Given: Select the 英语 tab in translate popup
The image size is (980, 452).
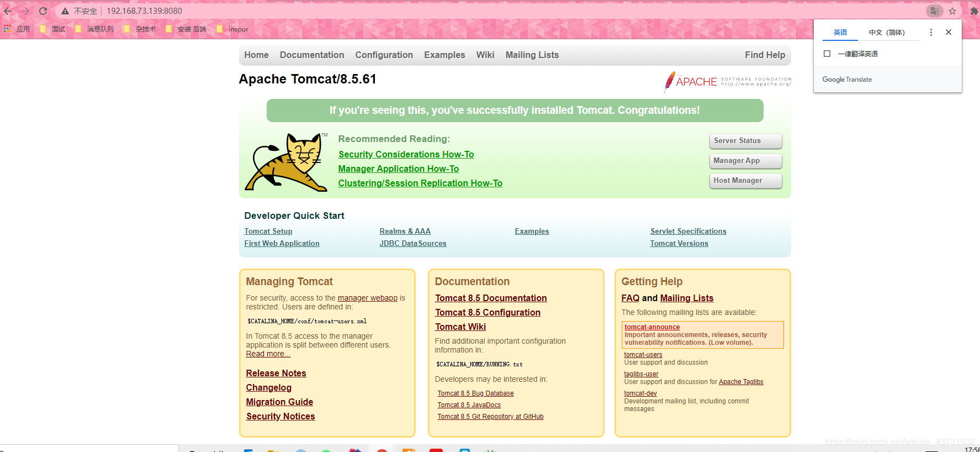Looking at the screenshot, I should (840, 33).
